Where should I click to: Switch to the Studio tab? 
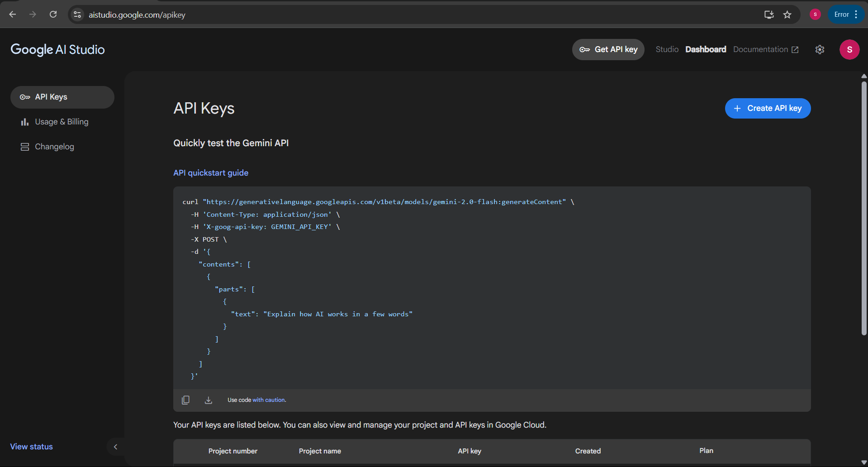(667, 49)
